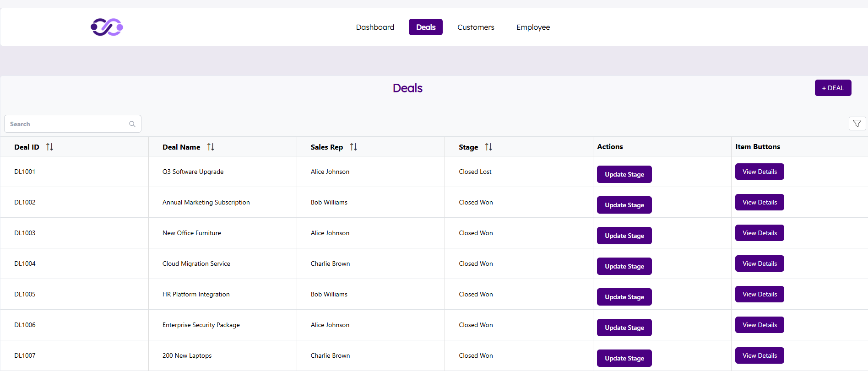Update Stage for deal DL1001
The image size is (868, 371).
[x=624, y=174]
